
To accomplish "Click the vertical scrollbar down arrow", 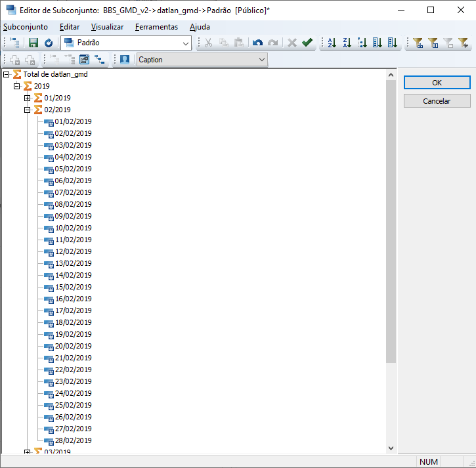I will [391, 448].
